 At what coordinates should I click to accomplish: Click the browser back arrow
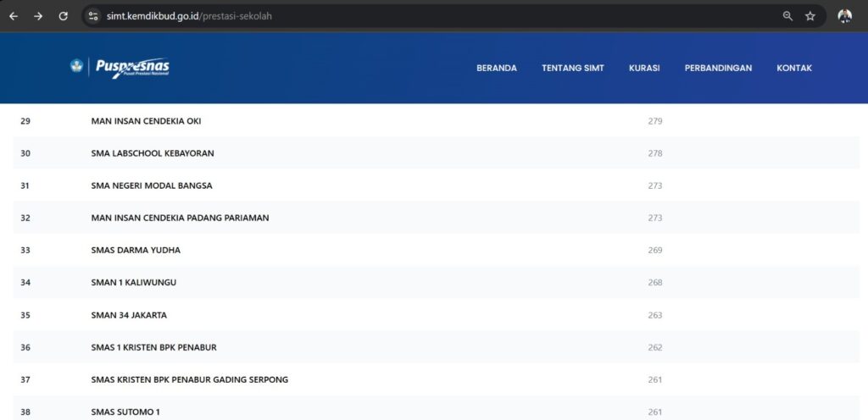coord(14,16)
